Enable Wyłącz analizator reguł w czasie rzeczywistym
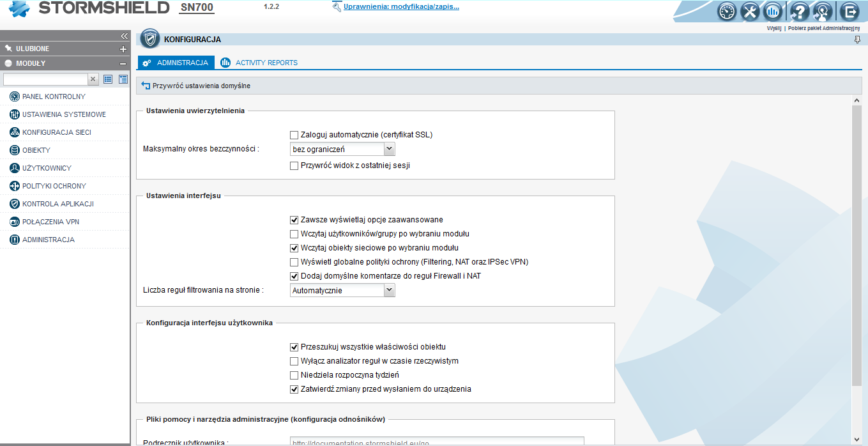Viewport: 868px width, 446px height. 294,361
